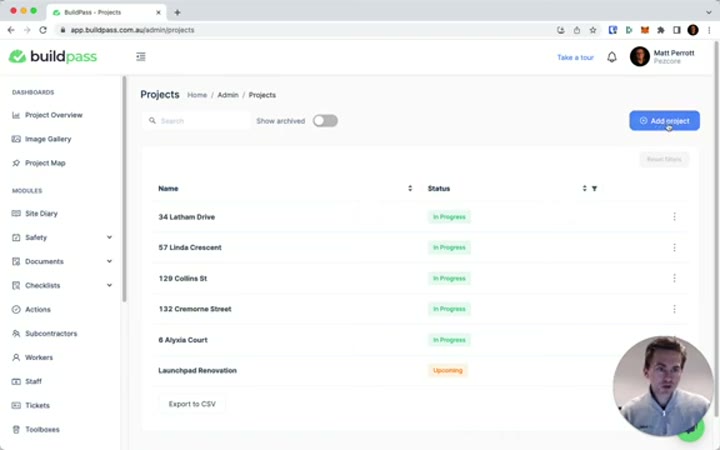Screen dimensions: 720x450
Task: Reload the page in browser
Action: pos(43,30)
